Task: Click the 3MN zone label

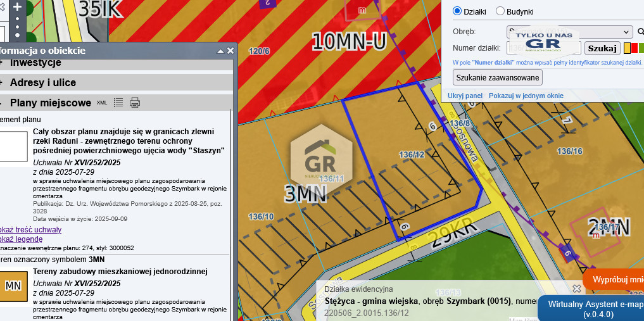Action: (306, 194)
